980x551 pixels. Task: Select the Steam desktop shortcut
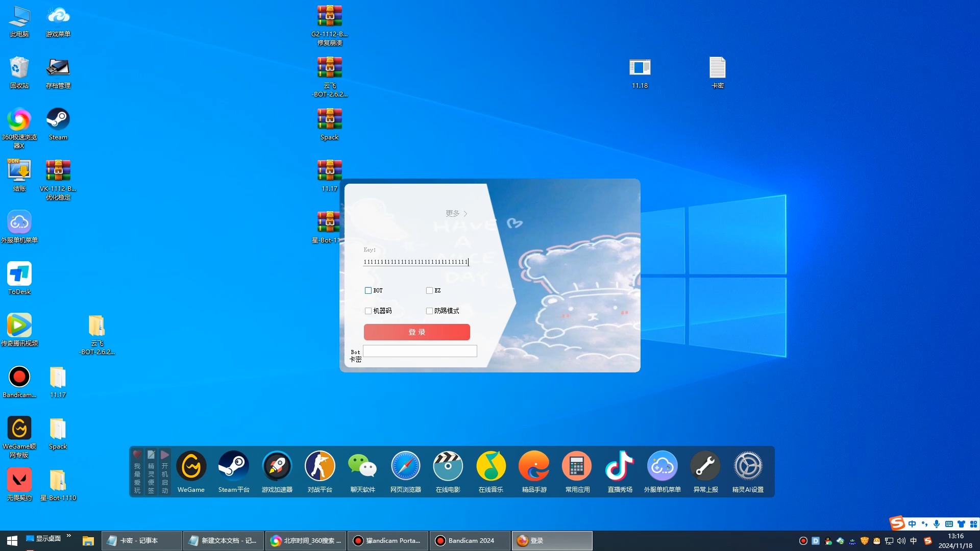(58, 124)
